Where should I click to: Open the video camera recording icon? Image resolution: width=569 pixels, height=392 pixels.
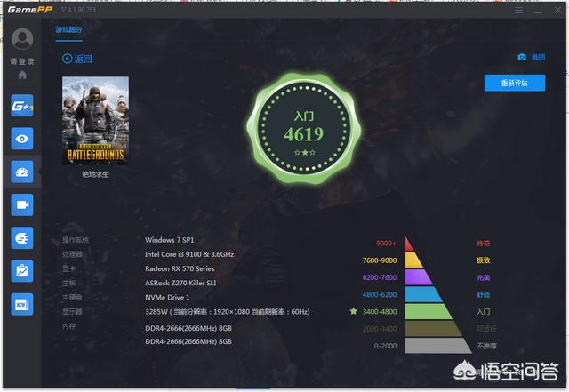pos(22,205)
